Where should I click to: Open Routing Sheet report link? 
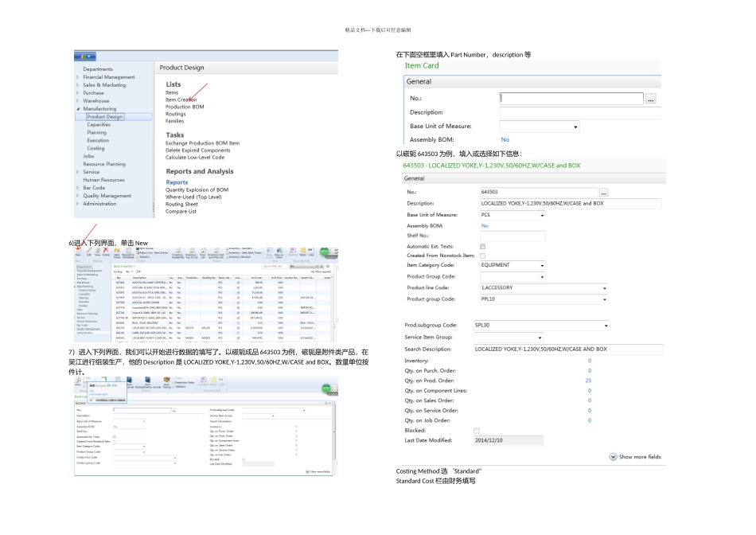(181, 204)
